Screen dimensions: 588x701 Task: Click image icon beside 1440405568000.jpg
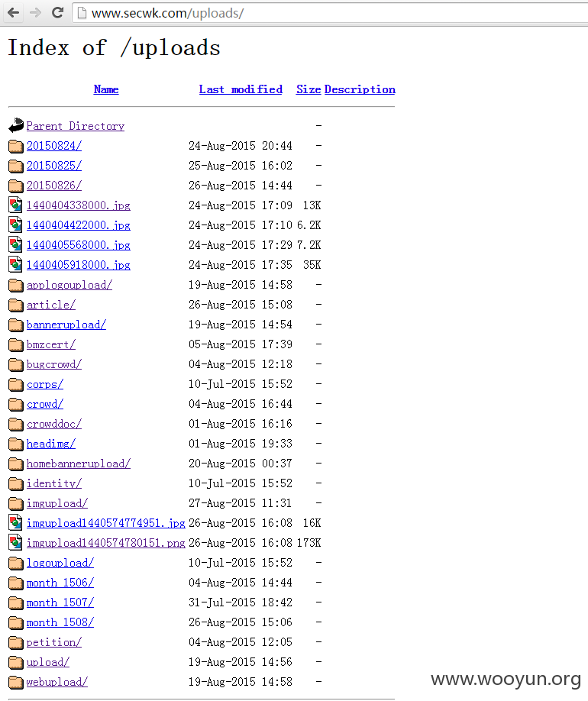15,245
